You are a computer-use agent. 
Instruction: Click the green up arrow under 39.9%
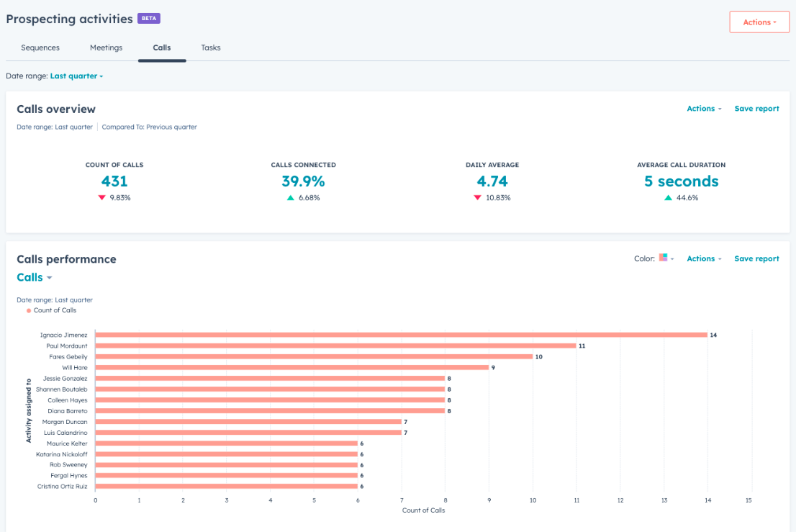coord(290,198)
